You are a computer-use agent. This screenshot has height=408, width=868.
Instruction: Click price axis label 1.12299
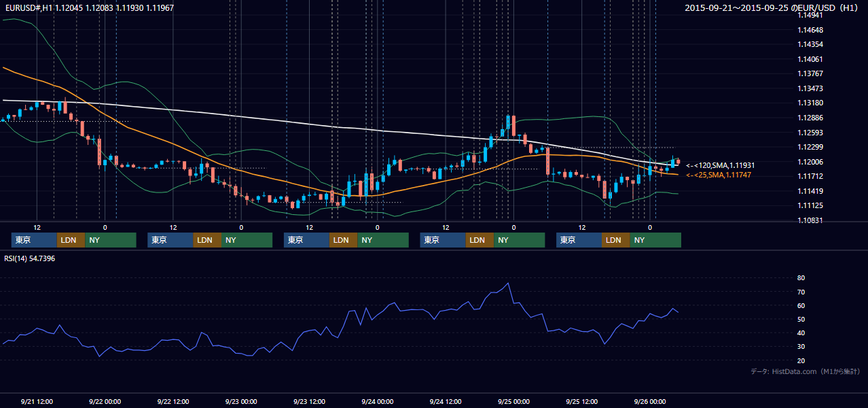810,147
